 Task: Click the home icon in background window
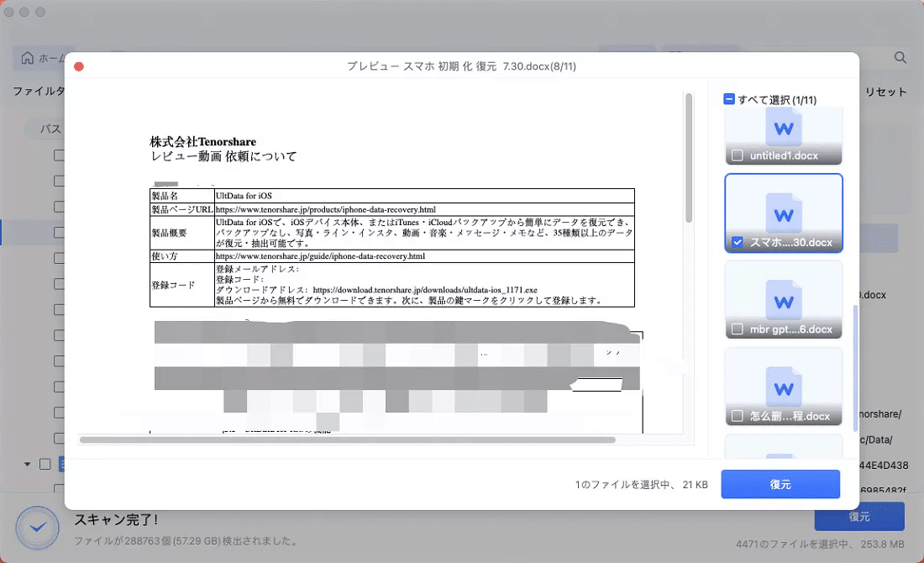[x=27, y=58]
